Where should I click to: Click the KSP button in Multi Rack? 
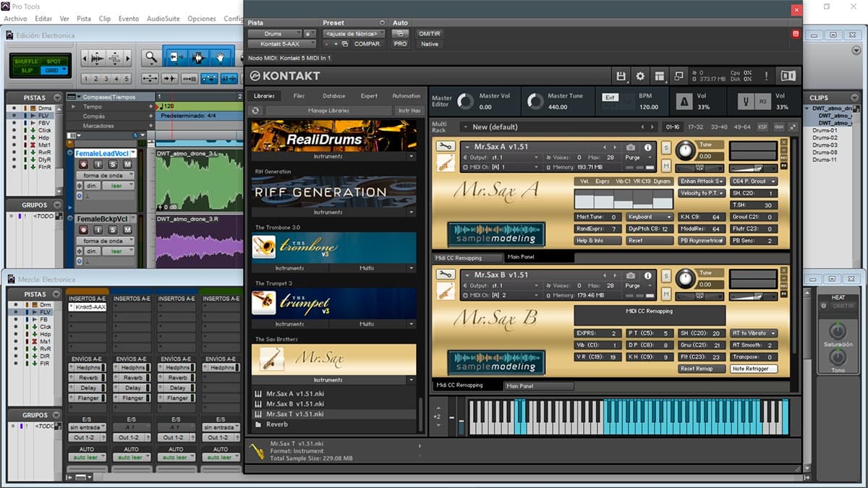pos(762,127)
